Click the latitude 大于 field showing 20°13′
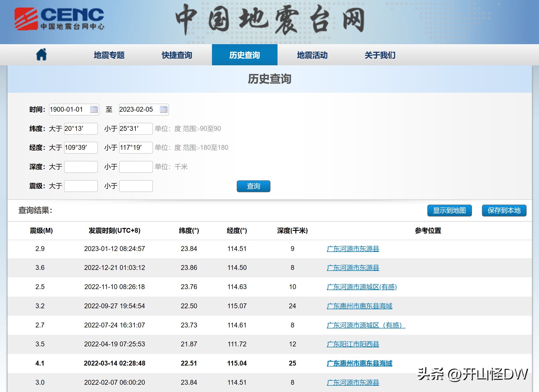This screenshot has height=392, width=539. [x=81, y=129]
